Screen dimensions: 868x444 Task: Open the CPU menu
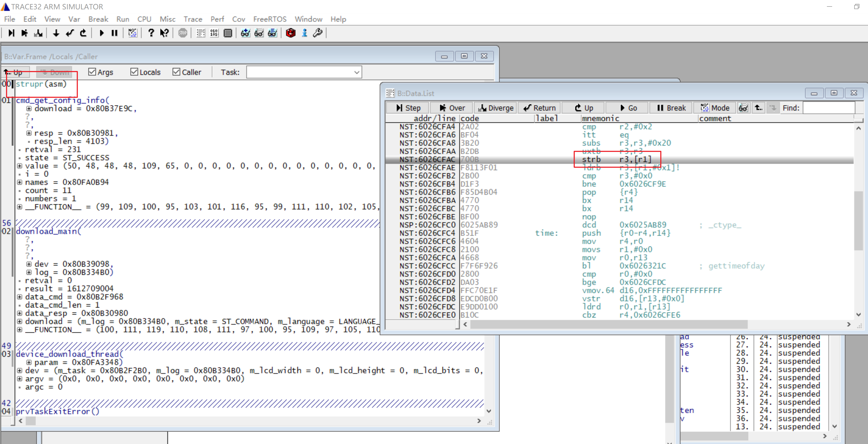point(144,19)
